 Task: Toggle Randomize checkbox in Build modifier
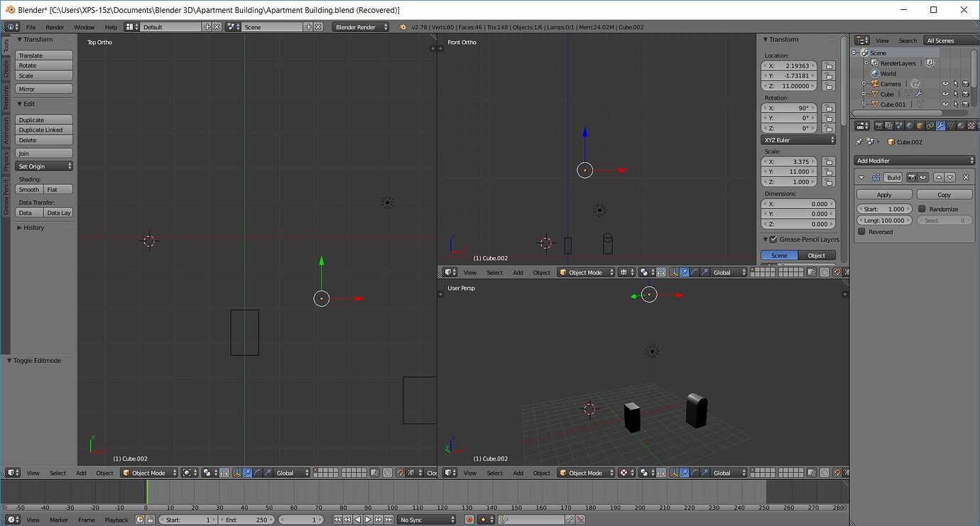tap(922, 209)
